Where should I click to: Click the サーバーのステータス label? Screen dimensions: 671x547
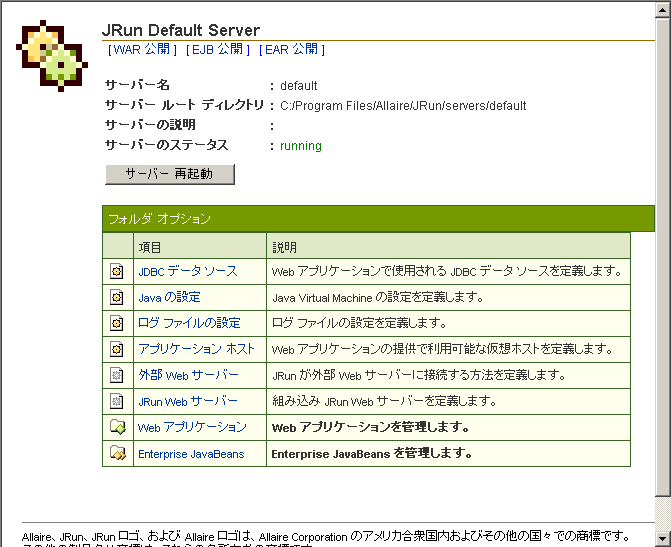tap(166, 145)
